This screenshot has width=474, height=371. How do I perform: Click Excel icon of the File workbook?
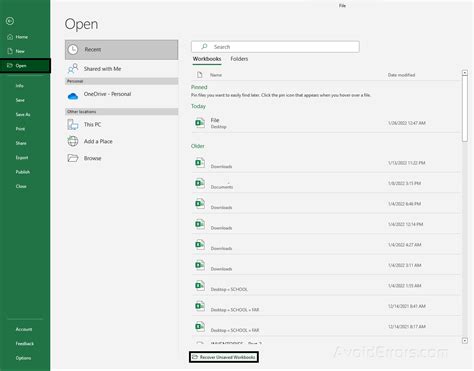pos(200,123)
